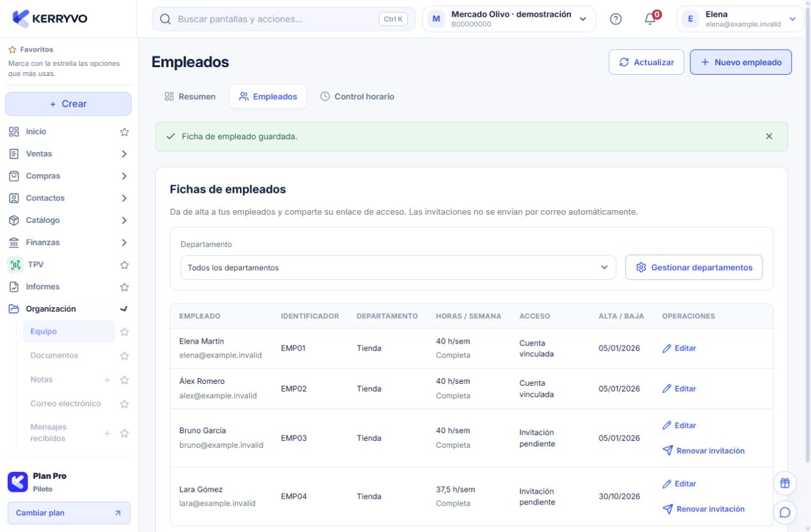The width and height of the screenshot is (811, 532).
Task: Click the Catálogo box icon
Action: [13, 220]
